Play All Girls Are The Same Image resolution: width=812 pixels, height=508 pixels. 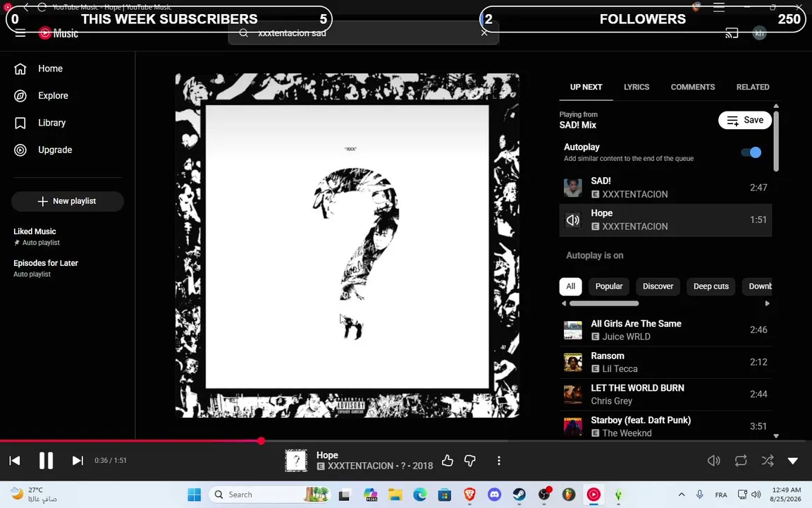[665, 329]
